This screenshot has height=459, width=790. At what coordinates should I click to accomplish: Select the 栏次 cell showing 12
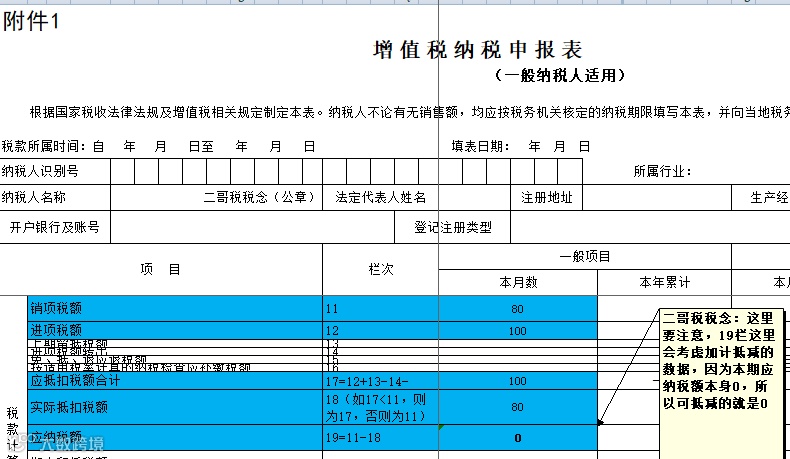[x=380, y=331]
